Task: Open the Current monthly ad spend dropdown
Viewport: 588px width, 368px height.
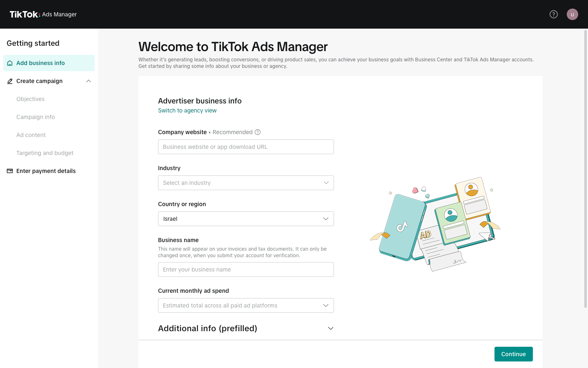Action: pos(246,305)
